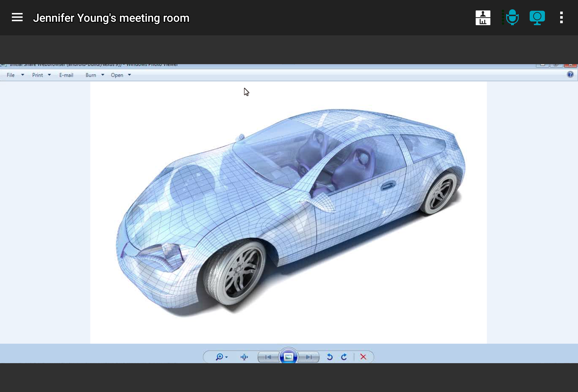Mute the microphone
The height and width of the screenshot is (392, 578).
tap(512, 18)
